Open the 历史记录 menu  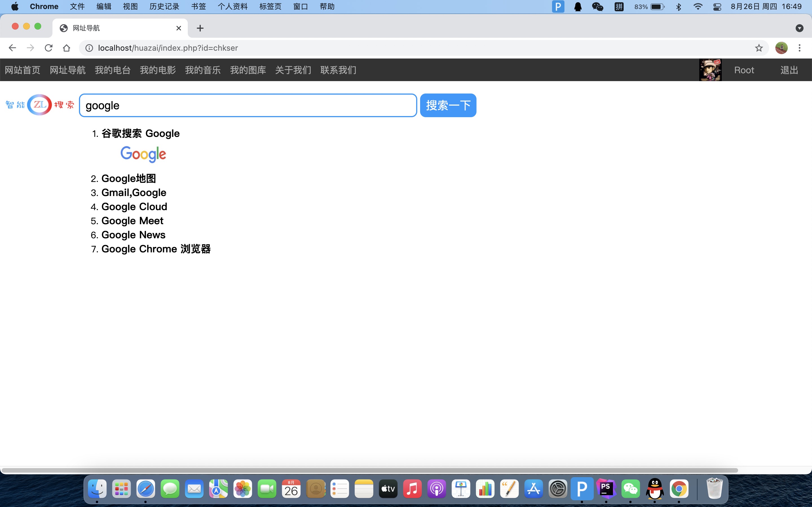coord(164,7)
